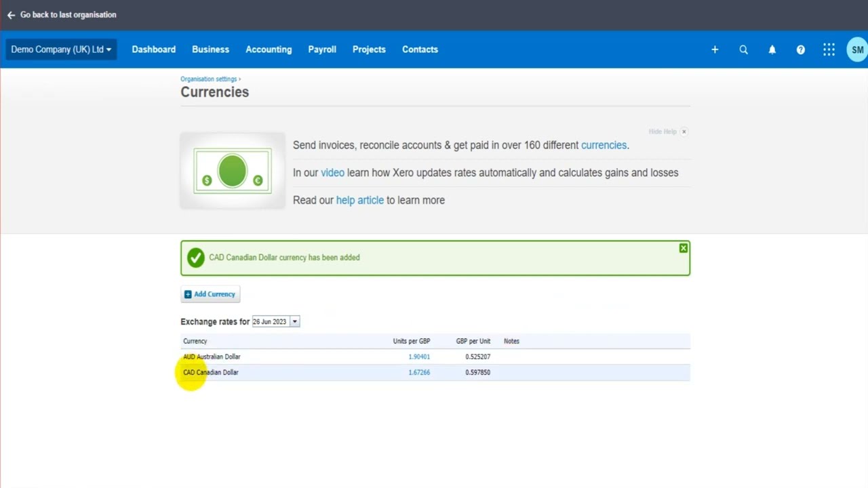Click the CAD rate 1.67266
This screenshot has height=488, width=868.
[x=419, y=372]
